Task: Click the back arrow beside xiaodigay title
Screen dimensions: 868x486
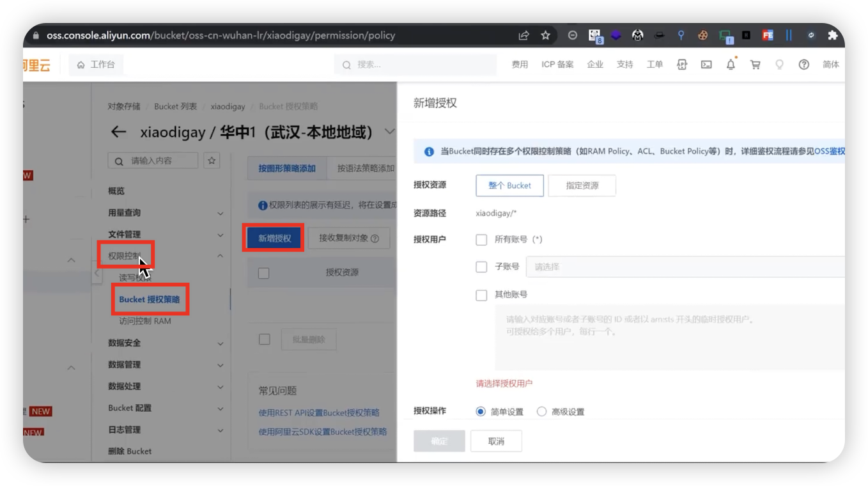Action: pyautogui.click(x=118, y=132)
